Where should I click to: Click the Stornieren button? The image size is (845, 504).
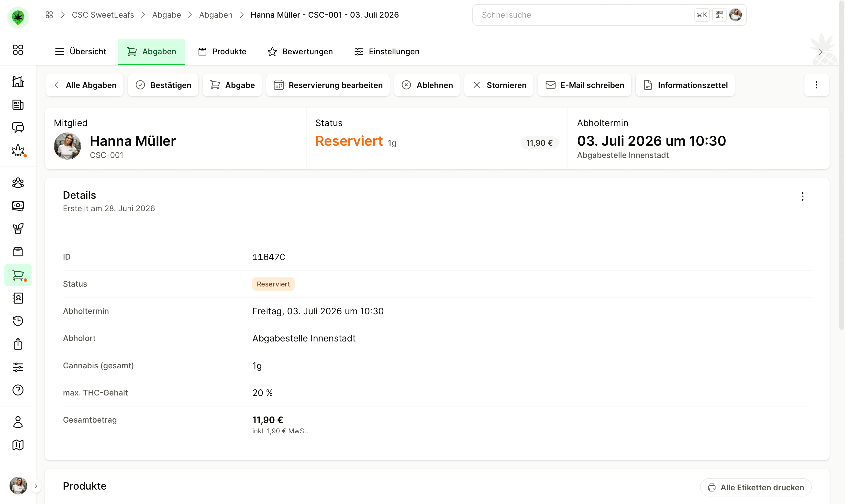pyautogui.click(x=499, y=85)
